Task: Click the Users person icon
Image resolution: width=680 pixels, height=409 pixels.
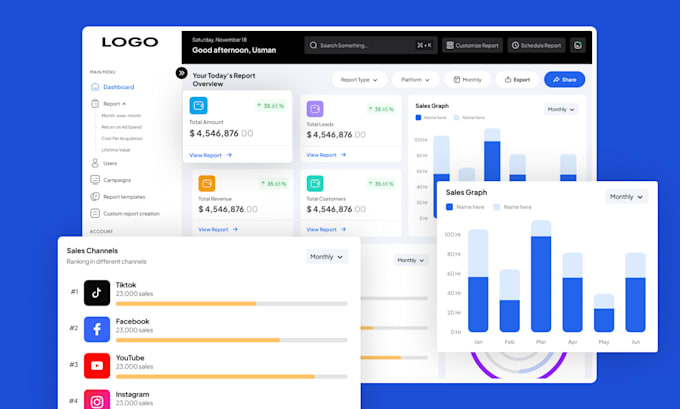Action: (x=95, y=163)
